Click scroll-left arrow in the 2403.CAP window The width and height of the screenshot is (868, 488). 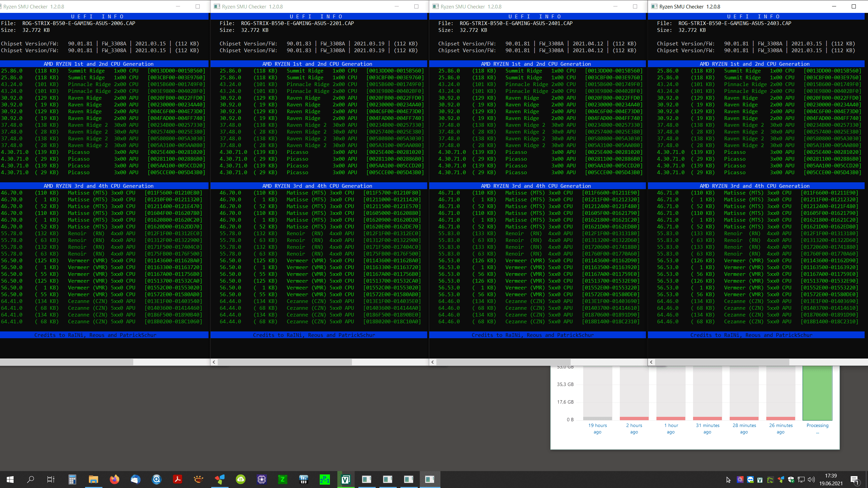click(651, 362)
